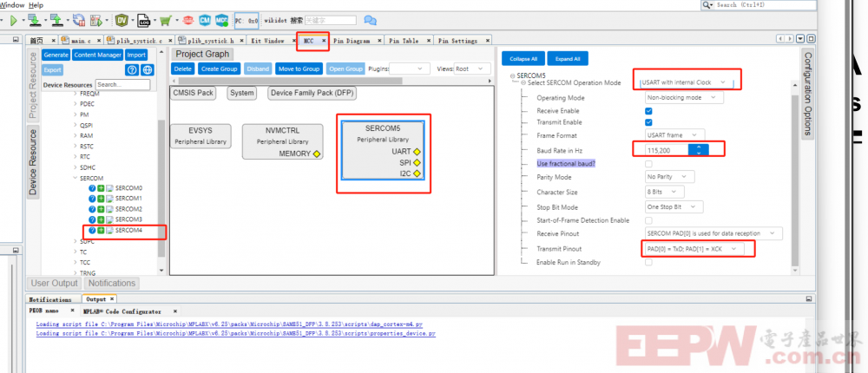
Task: Click UART yellow diamond on SERCOM5 node
Action: (x=417, y=151)
